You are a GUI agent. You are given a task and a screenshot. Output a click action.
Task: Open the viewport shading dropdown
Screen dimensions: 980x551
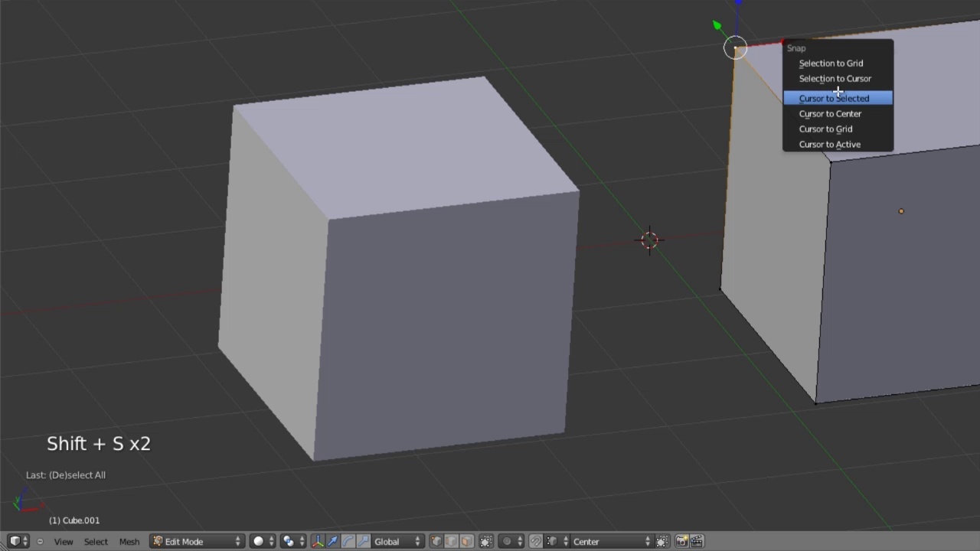[258, 541]
